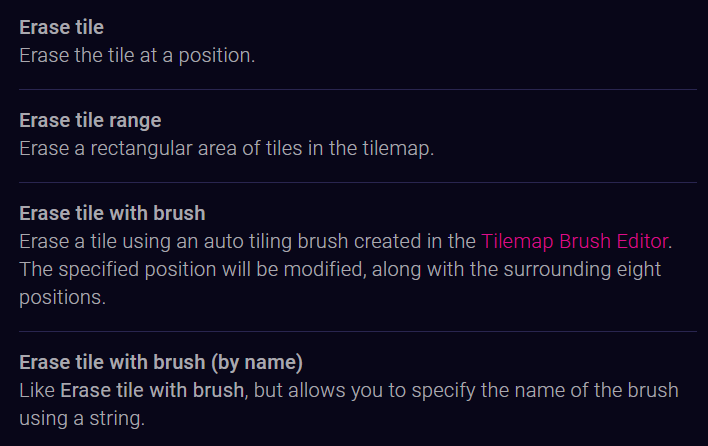
Task: Click the text "using a string."
Action: [x=82, y=418]
